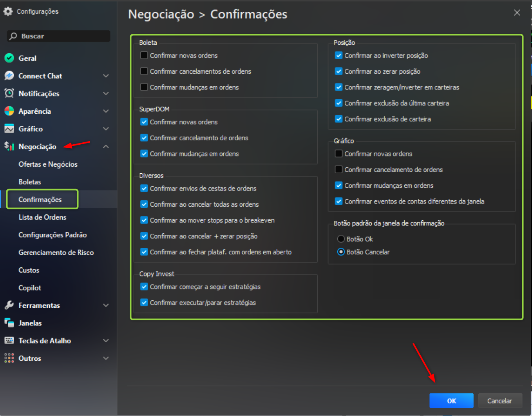Toggle confirmar eventos de contas diferentes

(x=339, y=201)
